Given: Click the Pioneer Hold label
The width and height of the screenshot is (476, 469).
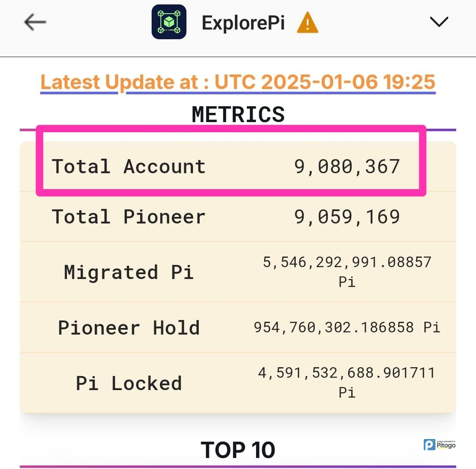Looking at the screenshot, I should click(x=129, y=328).
